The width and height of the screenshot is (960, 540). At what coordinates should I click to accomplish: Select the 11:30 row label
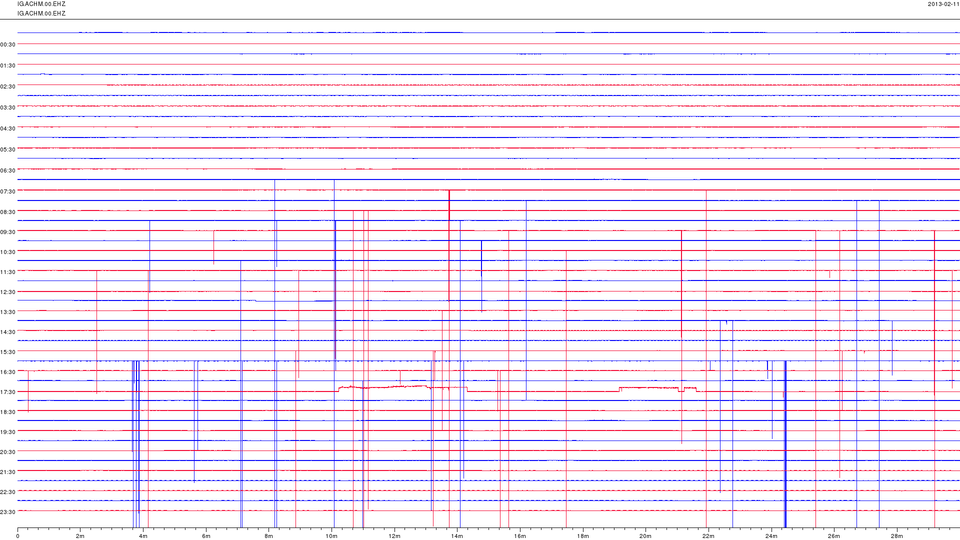7,272
